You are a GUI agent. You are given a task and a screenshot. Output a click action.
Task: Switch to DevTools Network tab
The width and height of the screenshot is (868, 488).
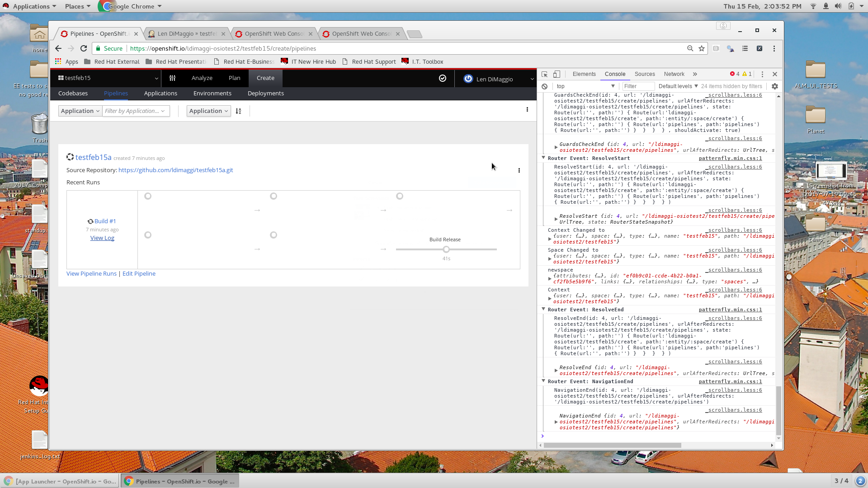(674, 74)
